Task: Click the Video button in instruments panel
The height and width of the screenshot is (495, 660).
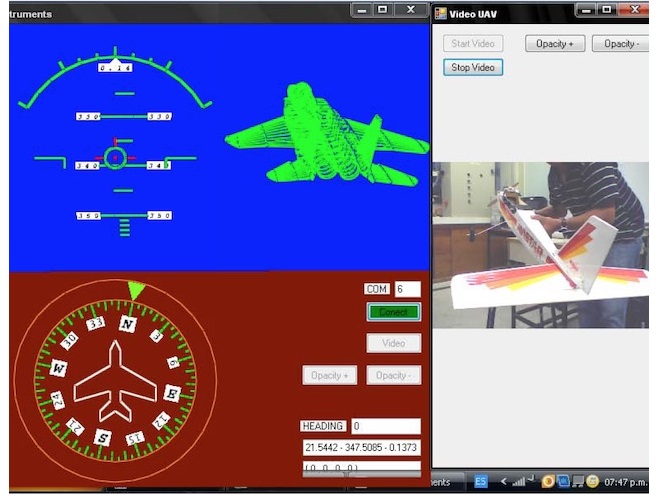Action: 393,343
